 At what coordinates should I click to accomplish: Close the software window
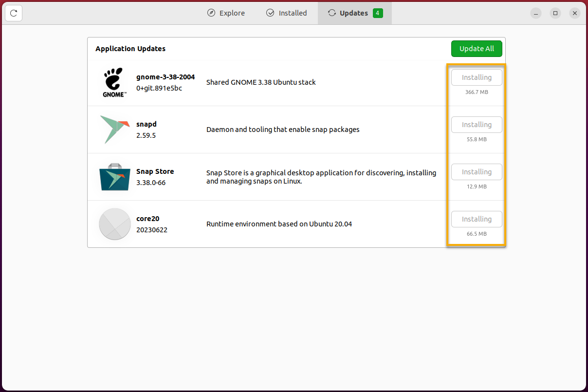click(x=575, y=13)
